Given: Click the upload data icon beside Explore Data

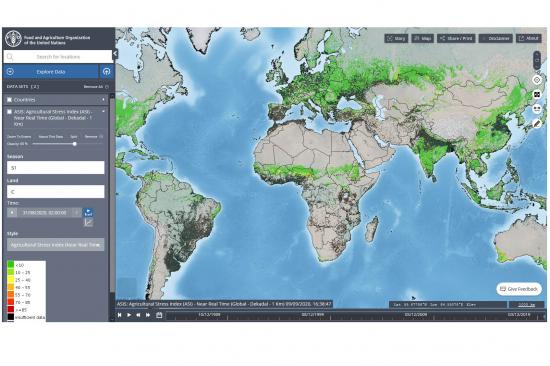Looking at the screenshot, I should click(x=107, y=72).
